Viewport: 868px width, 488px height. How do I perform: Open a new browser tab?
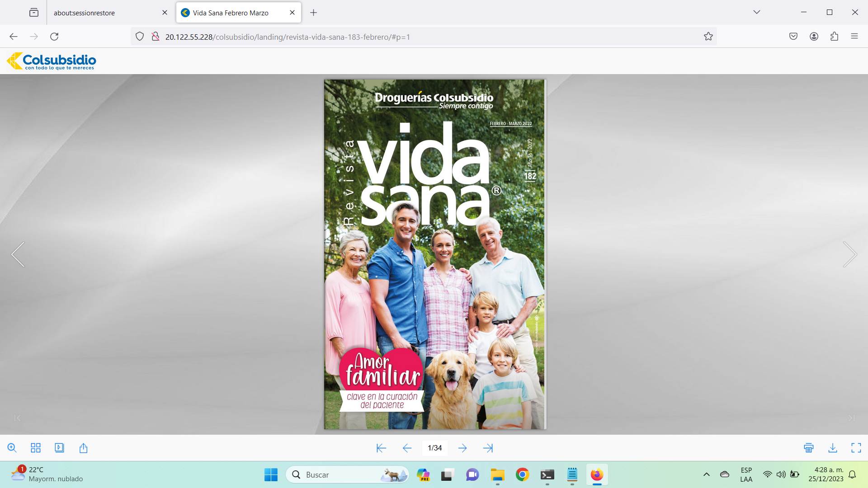313,13
